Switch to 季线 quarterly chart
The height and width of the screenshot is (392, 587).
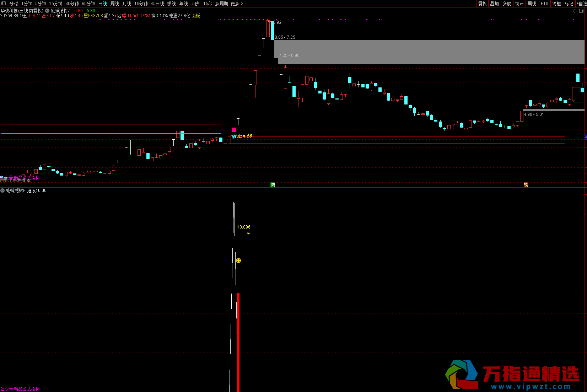(172, 4)
